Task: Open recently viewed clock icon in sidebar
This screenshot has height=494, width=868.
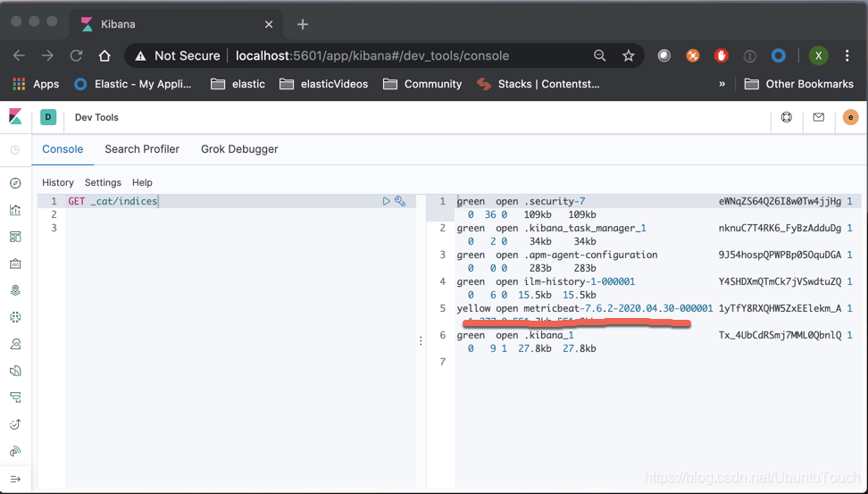Action: pyautogui.click(x=15, y=149)
